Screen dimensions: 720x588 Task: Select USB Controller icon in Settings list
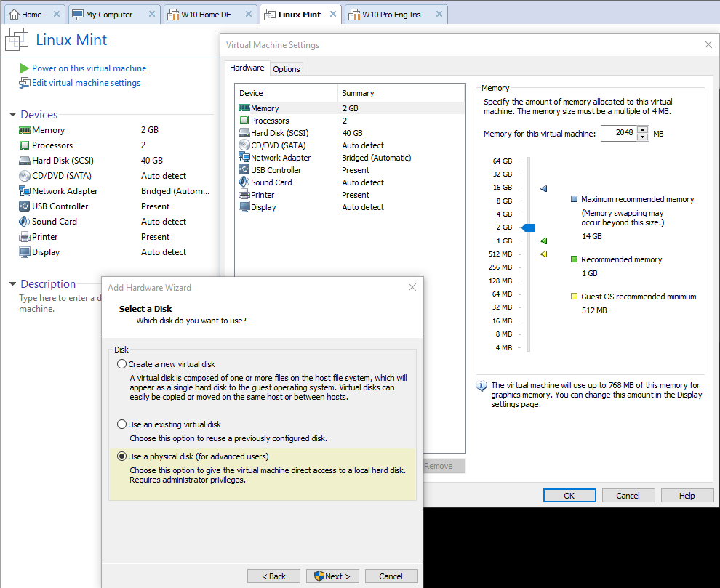(244, 169)
